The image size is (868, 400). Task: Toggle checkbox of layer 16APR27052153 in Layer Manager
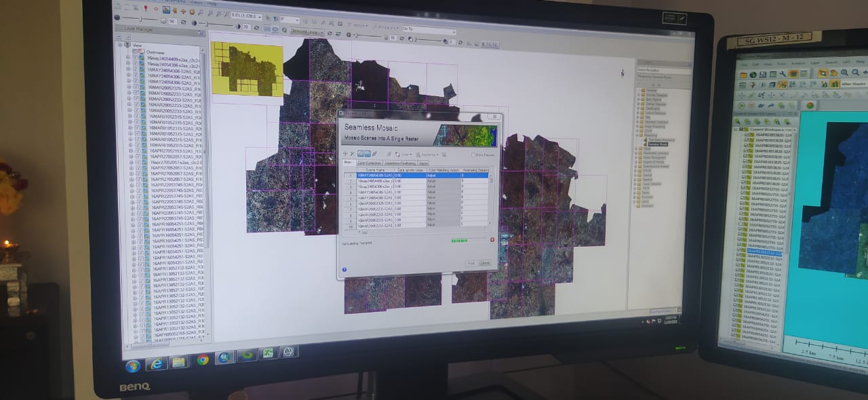pos(138,151)
